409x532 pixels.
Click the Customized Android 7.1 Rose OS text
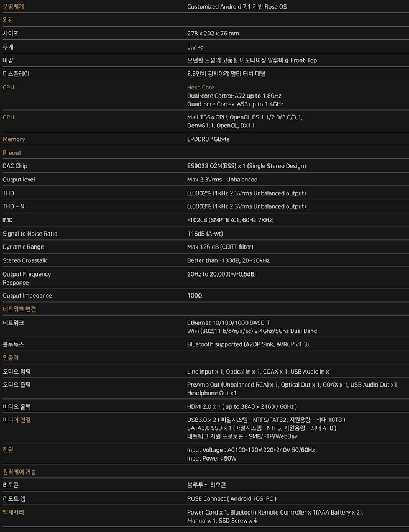237,6
